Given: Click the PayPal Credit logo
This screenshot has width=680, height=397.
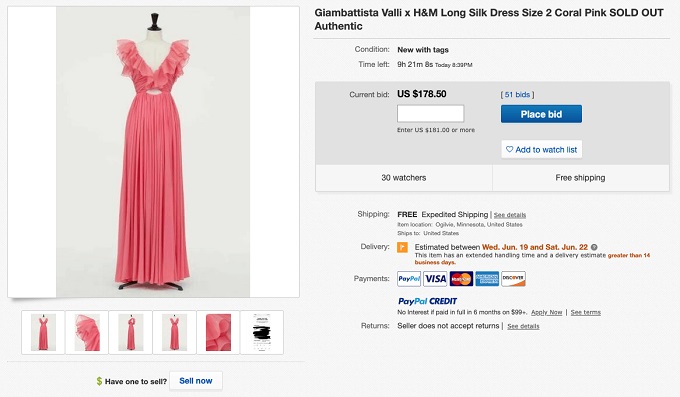Looking at the screenshot, I should click(x=428, y=301).
